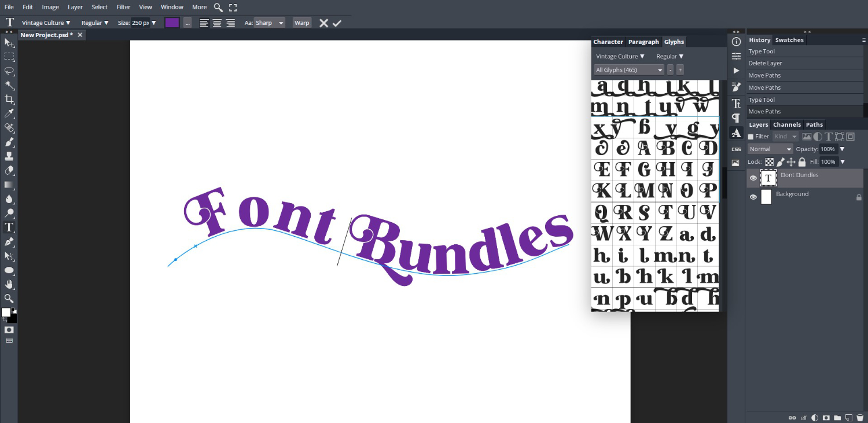The height and width of the screenshot is (423, 868).
Task: Click the foreground color white swatch
Action: (6, 312)
